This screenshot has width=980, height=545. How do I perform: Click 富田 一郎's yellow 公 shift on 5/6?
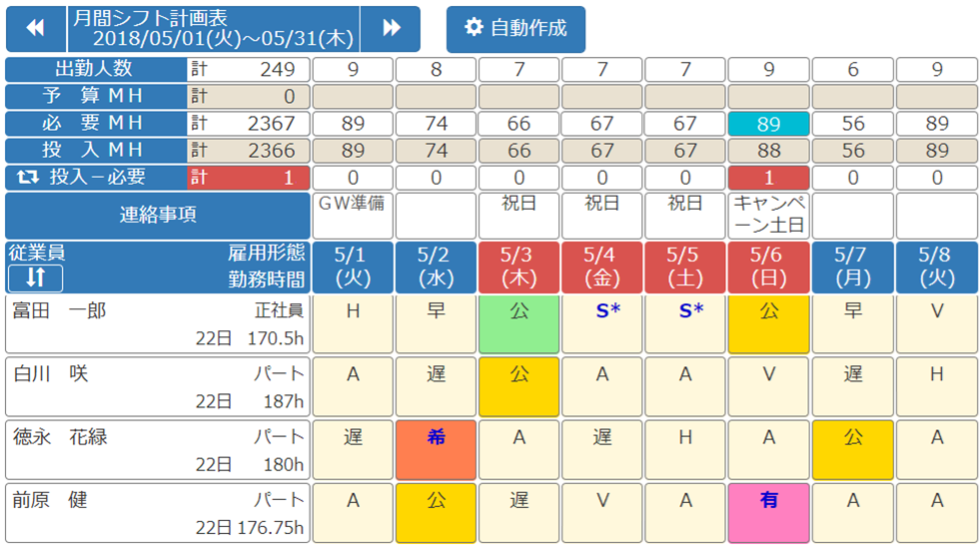point(769,324)
